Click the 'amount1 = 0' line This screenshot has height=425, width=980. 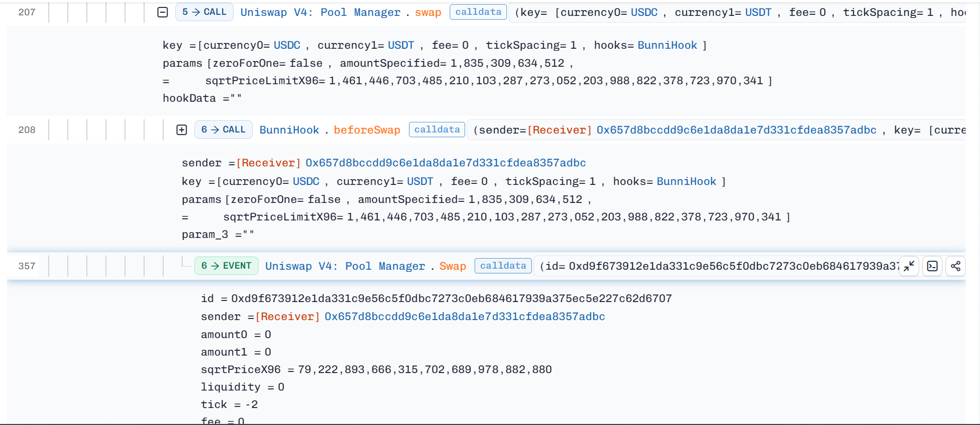click(236, 352)
